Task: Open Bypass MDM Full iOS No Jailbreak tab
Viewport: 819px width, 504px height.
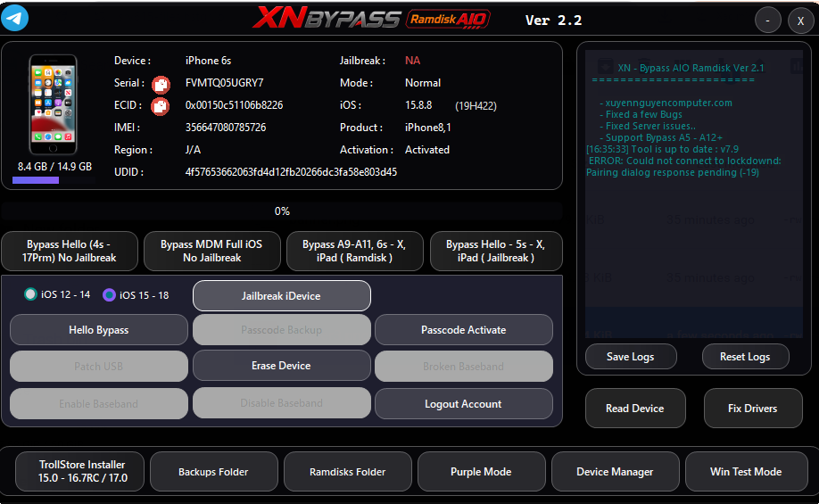Action: pyautogui.click(x=212, y=252)
